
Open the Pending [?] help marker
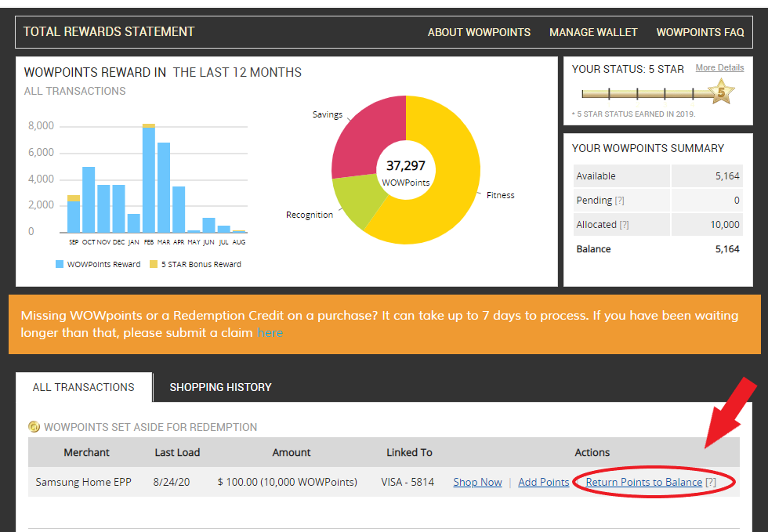click(x=620, y=201)
